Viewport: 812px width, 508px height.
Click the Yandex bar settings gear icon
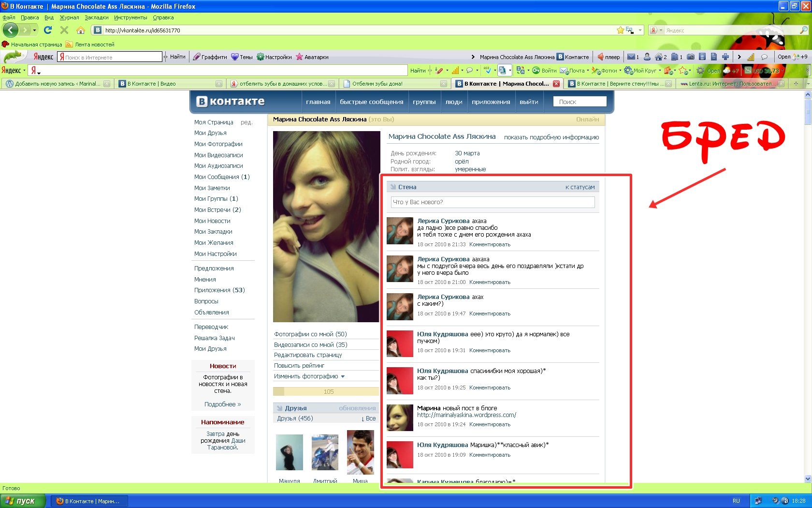700,71
